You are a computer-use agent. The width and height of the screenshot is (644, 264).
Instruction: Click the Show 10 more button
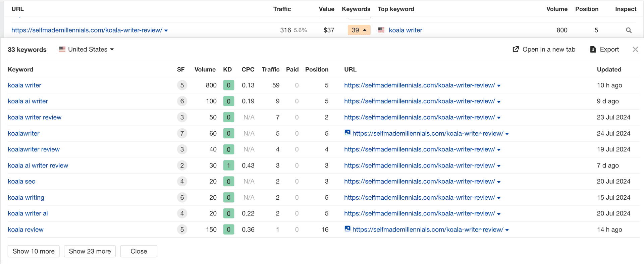[x=34, y=251]
